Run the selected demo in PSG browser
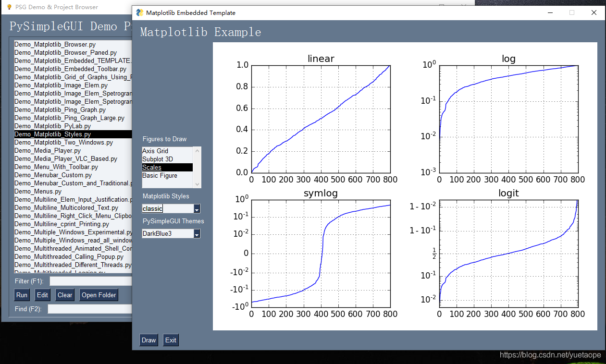Screen dimensions: 606x364 tap(22, 295)
